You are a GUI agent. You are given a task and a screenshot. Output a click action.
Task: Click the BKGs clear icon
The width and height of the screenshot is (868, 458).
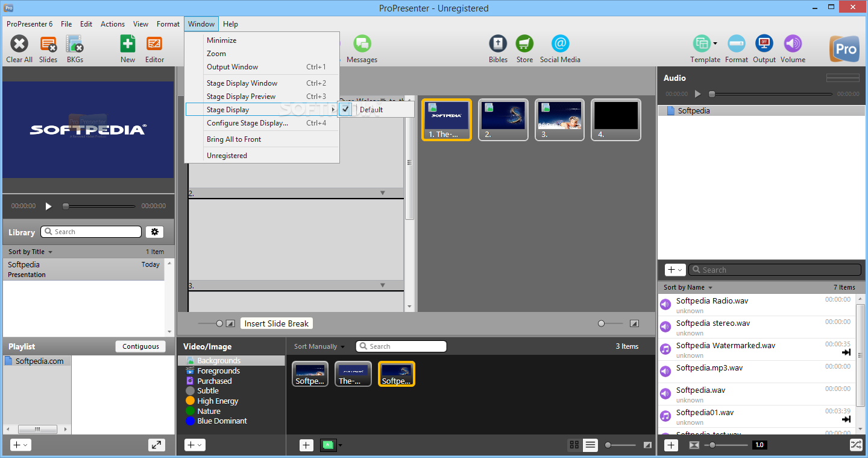click(x=75, y=44)
